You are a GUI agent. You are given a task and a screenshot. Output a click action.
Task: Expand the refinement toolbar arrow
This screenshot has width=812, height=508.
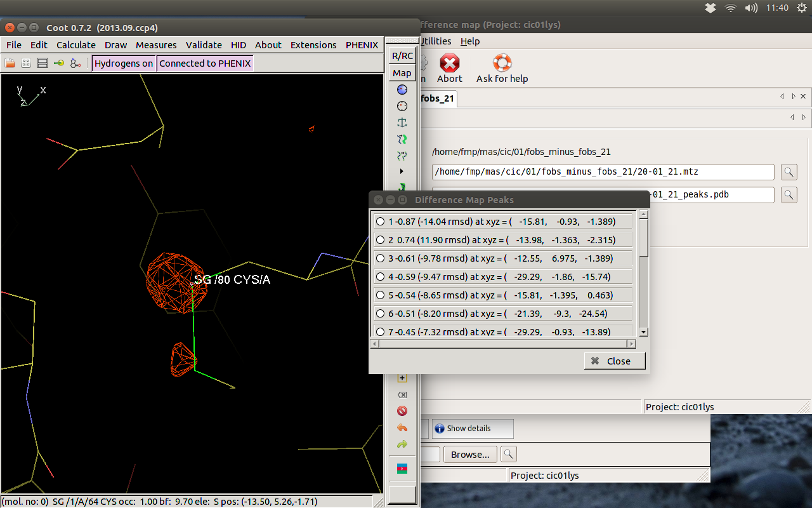tap(402, 171)
